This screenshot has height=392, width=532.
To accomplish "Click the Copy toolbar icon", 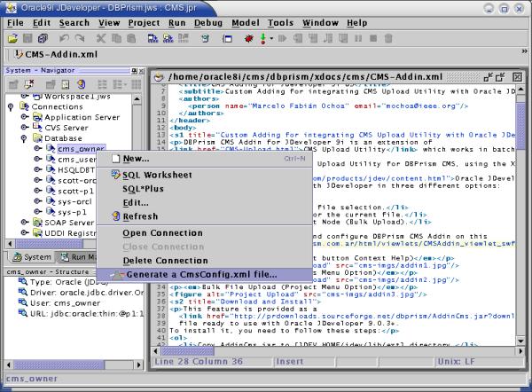I will click(116, 38).
